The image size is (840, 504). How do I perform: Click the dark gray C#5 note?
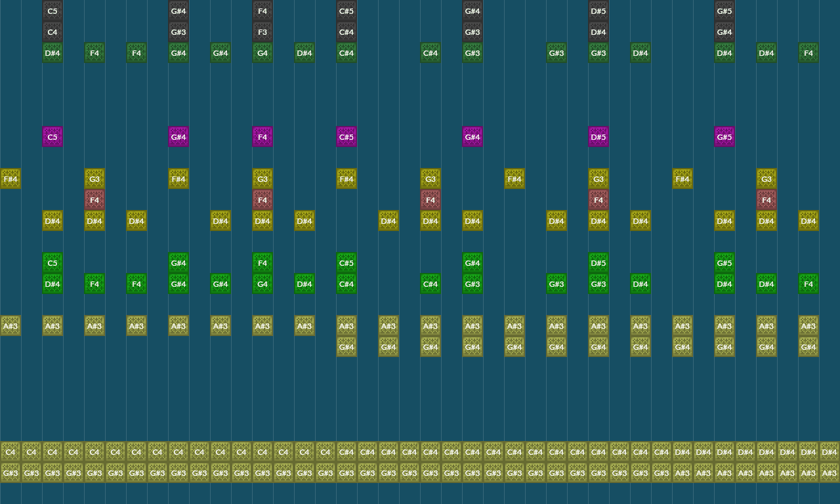click(346, 11)
